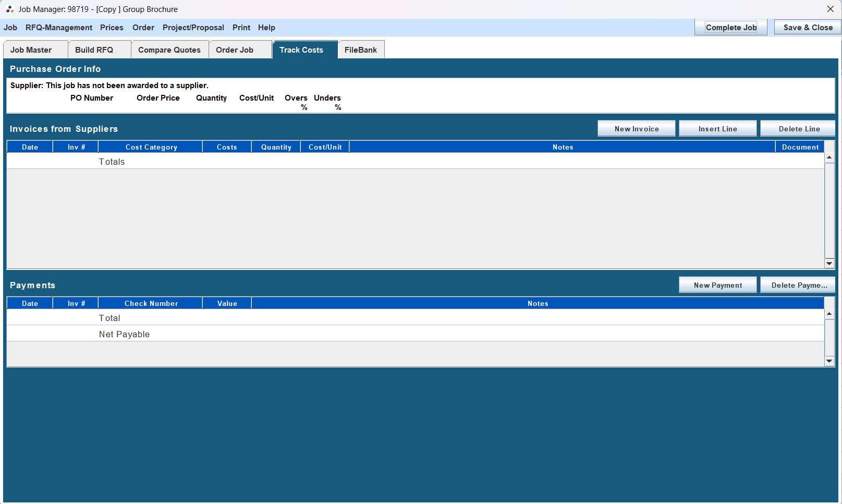Click the Insert Line button
This screenshot has height=504, width=842.
[x=717, y=128]
